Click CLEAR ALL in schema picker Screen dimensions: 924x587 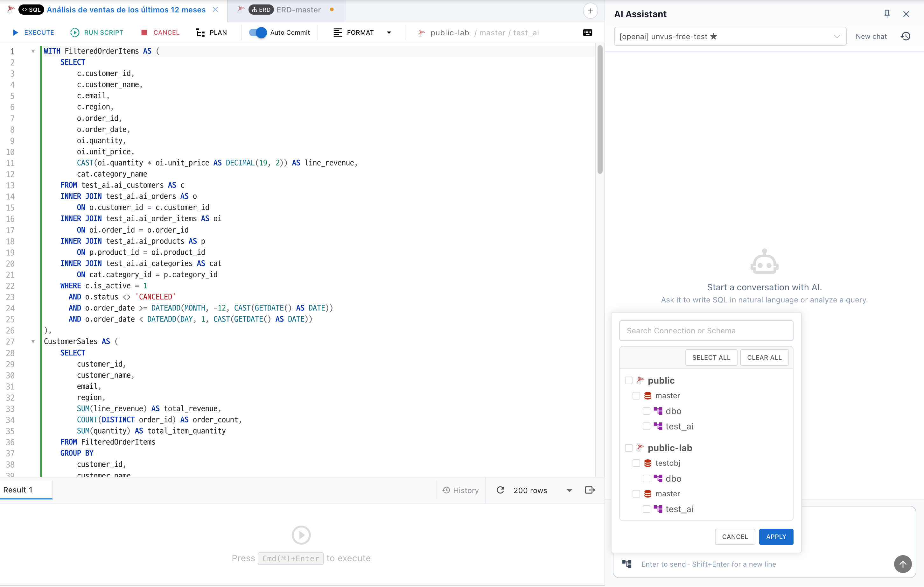point(764,357)
